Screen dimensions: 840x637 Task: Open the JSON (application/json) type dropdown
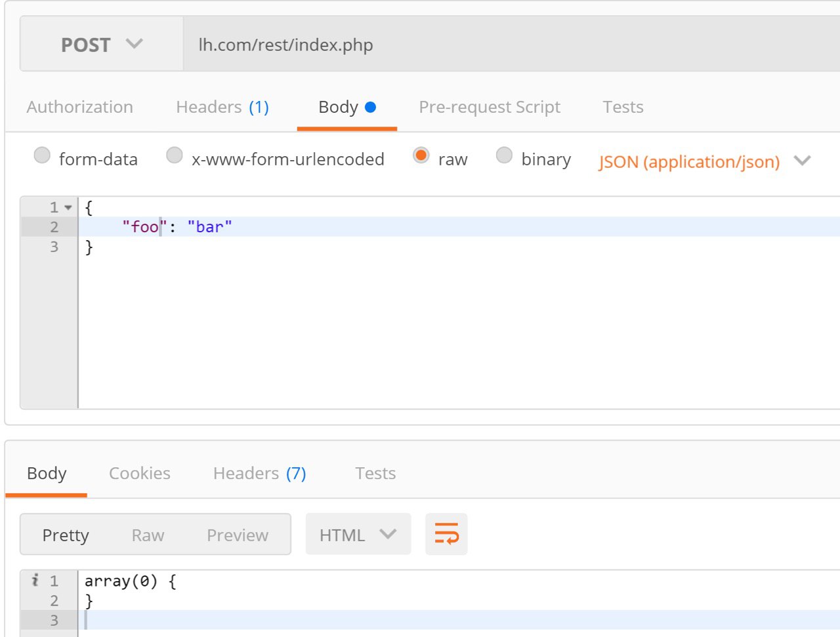[x=704, y=161]
